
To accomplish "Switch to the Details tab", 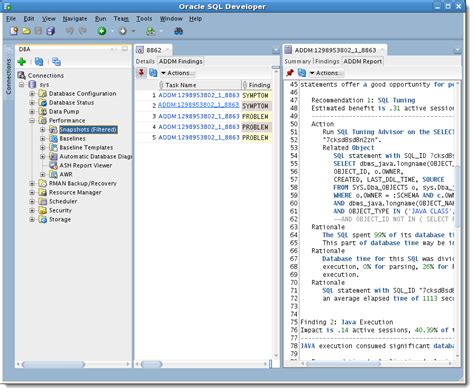I will pos(145,61).
